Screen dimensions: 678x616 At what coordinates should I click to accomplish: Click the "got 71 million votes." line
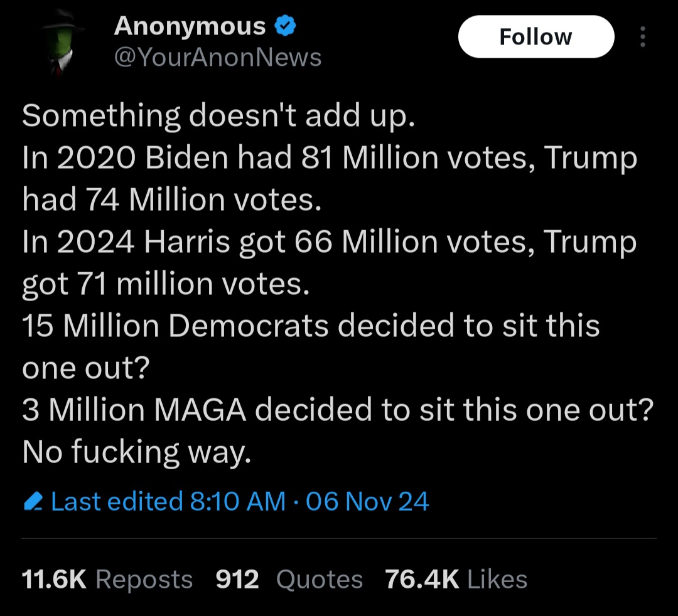point(166,284)
